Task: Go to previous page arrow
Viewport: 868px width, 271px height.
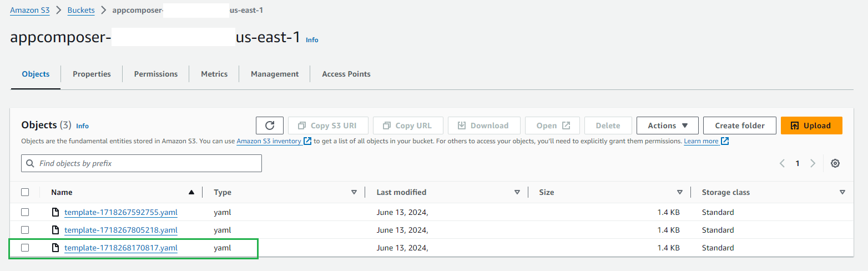Action: point(782,163)
